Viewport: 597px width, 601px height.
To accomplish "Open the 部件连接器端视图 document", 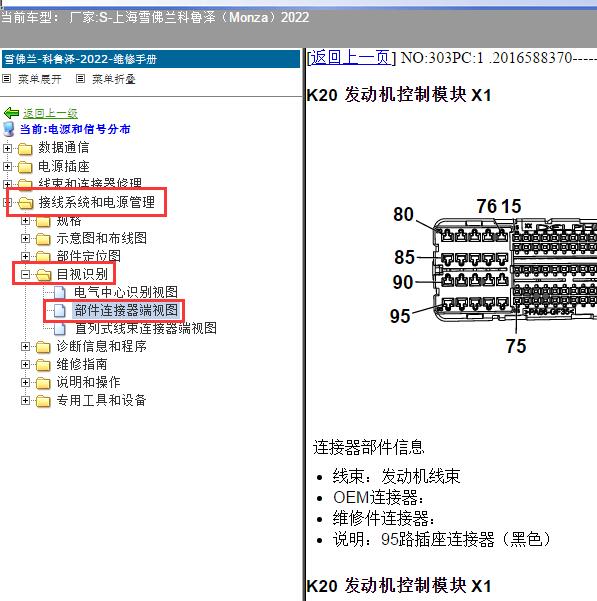I will coord(126,310).
